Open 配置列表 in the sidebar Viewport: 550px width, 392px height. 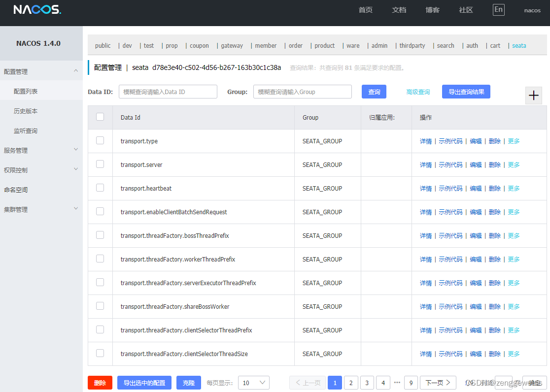pos(26,92)
